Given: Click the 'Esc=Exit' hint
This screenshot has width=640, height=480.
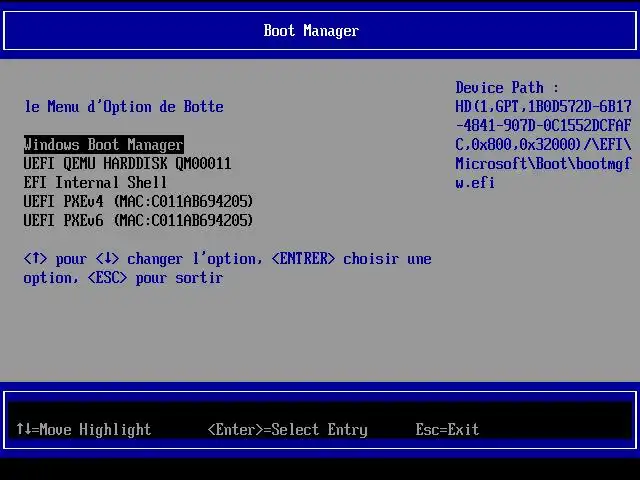Looking at the screenshot, I should pyautogui.click(x=447, y=429).
